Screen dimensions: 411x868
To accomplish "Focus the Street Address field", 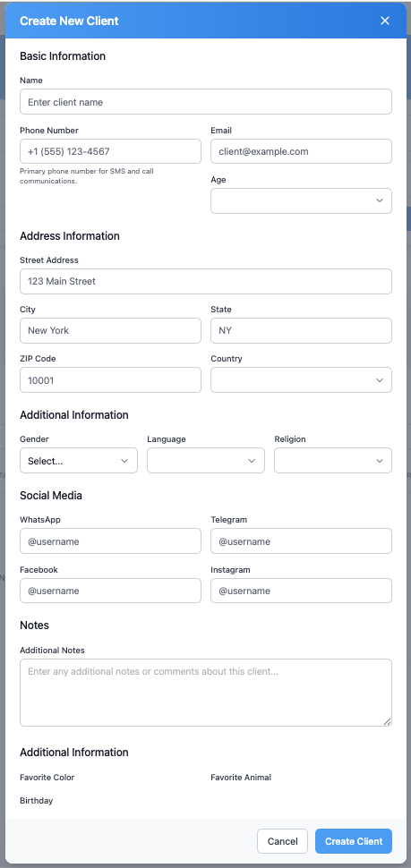I will pos(206,281).
